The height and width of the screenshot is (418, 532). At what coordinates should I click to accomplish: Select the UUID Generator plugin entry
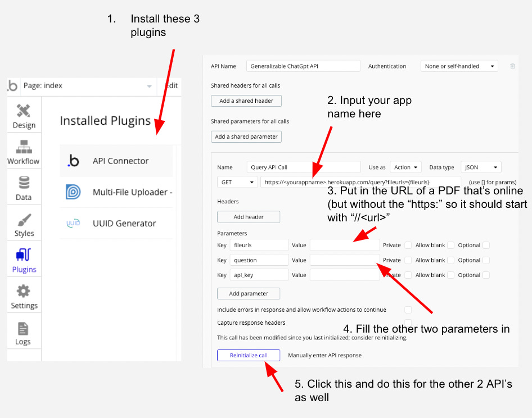pos(124,224)
